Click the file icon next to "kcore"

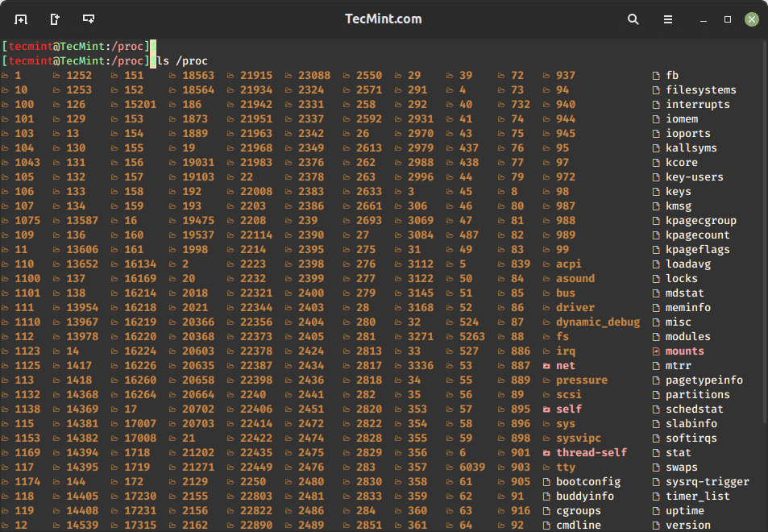coord(657,162)
